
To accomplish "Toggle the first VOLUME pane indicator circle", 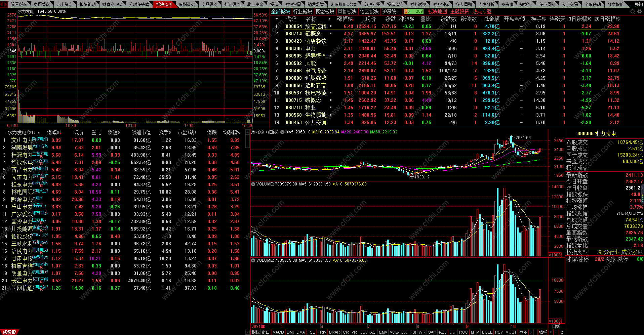I will 253,184.
